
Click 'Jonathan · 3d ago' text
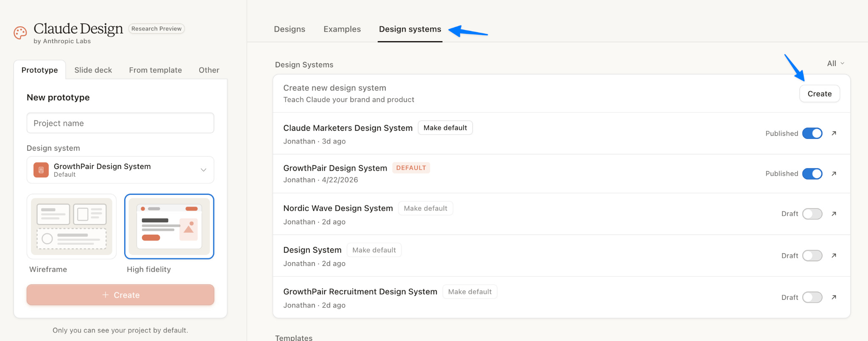pos(314,141)
